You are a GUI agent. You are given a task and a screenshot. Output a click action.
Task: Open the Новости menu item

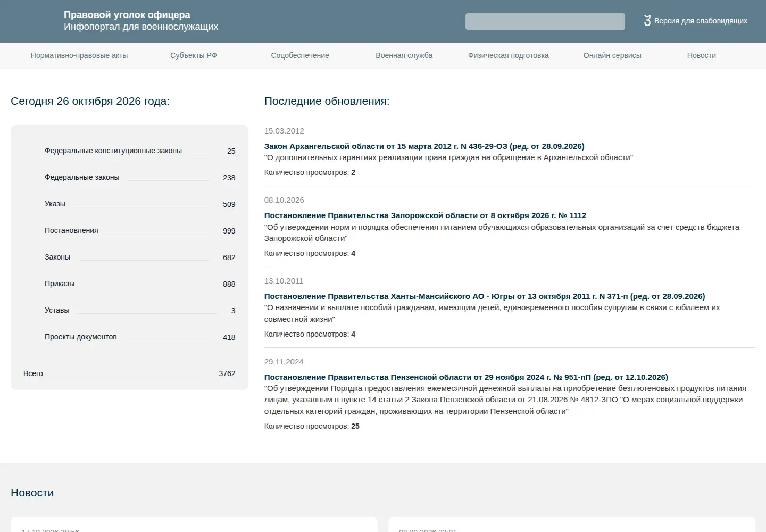(702, 55)
